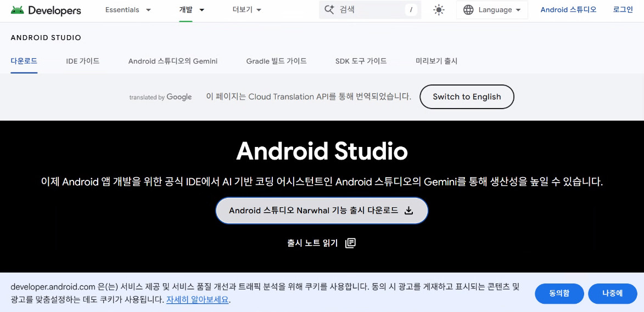The height and width of the screenshot is (312, 644).
Task: Click the Android Studio hero title text
Action: pyautogui.click(x=322, y=151)
